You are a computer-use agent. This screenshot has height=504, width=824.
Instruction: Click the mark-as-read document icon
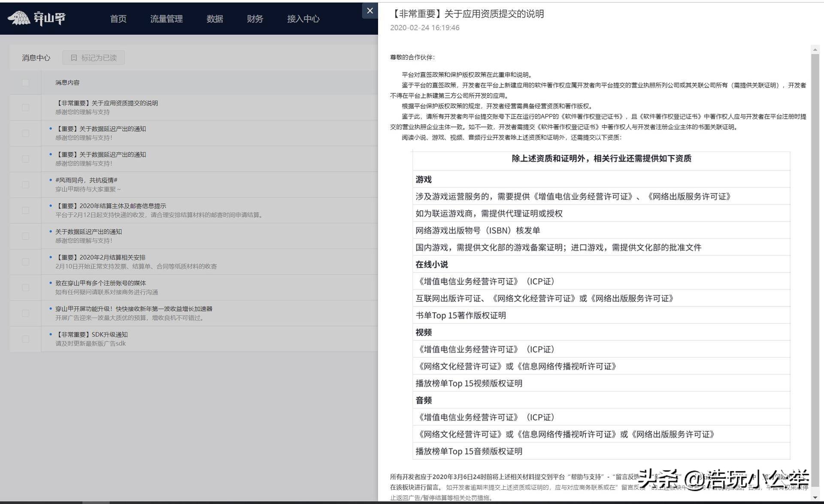click(73, 57)
